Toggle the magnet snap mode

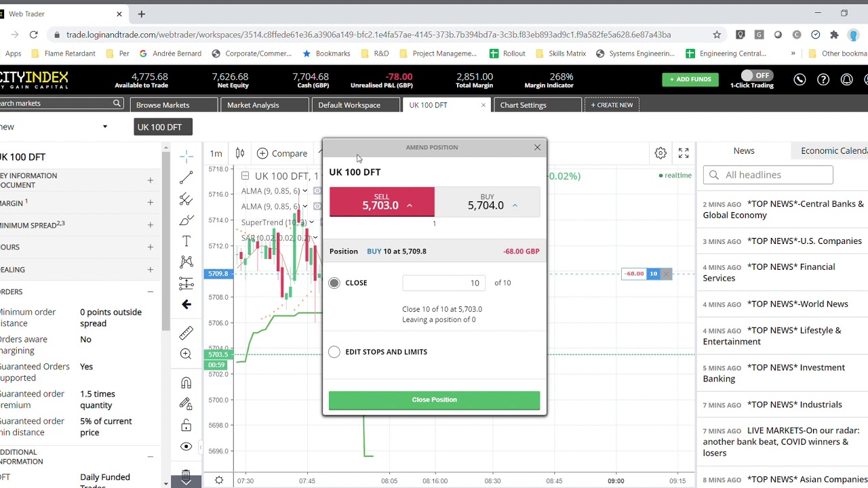point(186,383)
